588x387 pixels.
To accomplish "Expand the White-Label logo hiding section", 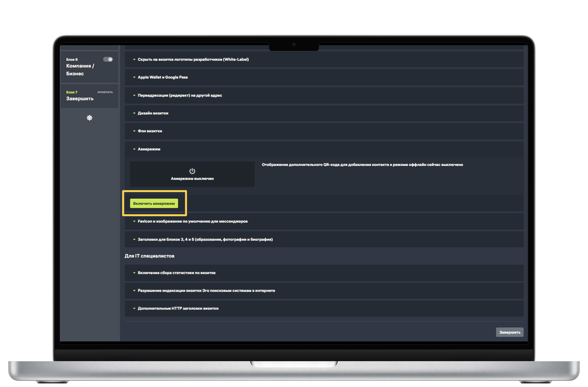I will (x=324, y=60).
